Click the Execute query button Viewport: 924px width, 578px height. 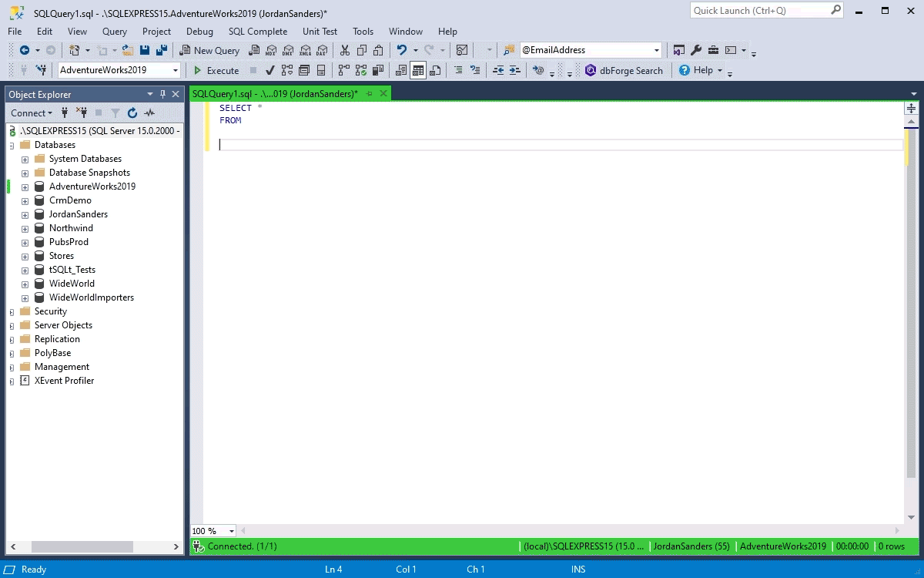tap(216, 70)
